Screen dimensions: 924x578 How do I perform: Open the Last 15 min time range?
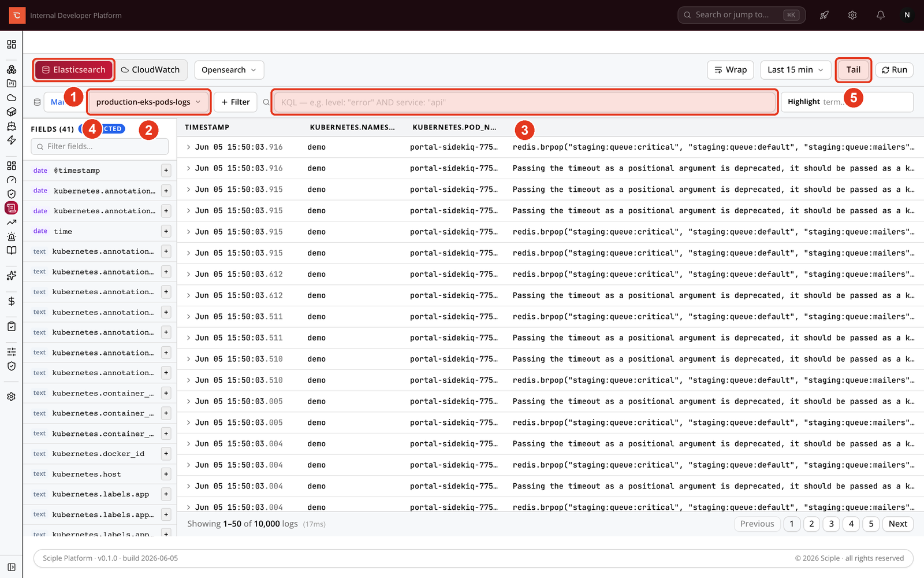point(796,70)
